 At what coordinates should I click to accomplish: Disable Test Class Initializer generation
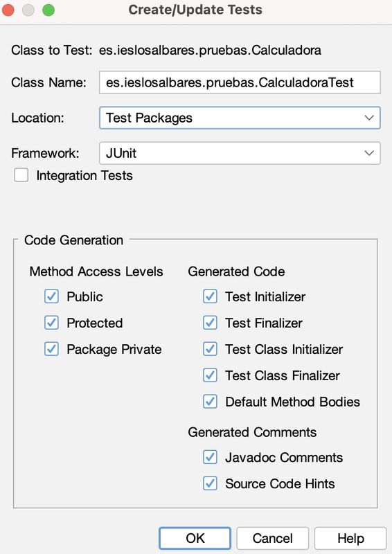pyautogui.click(x=210, y=349)
